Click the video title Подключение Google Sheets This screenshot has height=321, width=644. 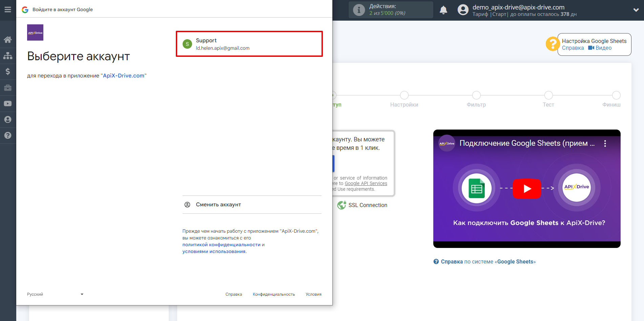click(x=527, y=143)
